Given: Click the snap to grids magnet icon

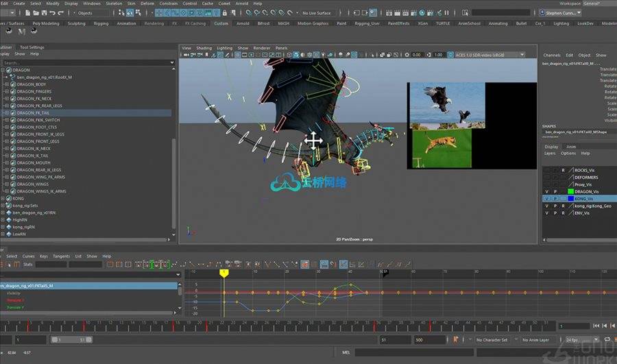Looking at the screenshot, I should [248, 13].
